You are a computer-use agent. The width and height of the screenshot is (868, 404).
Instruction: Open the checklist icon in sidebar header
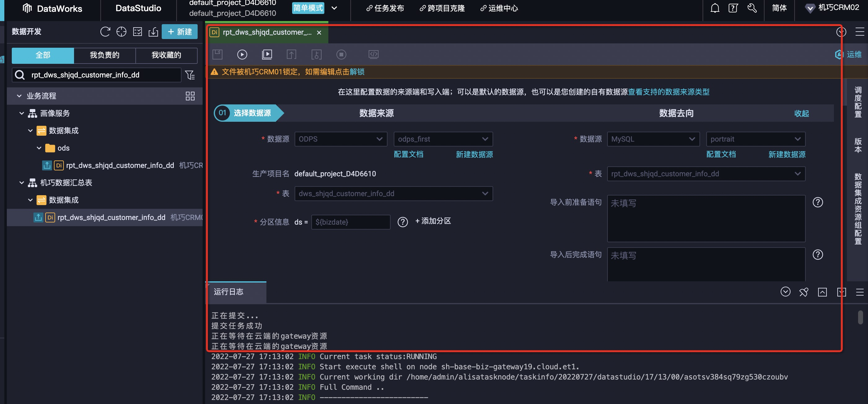point(138,32)
